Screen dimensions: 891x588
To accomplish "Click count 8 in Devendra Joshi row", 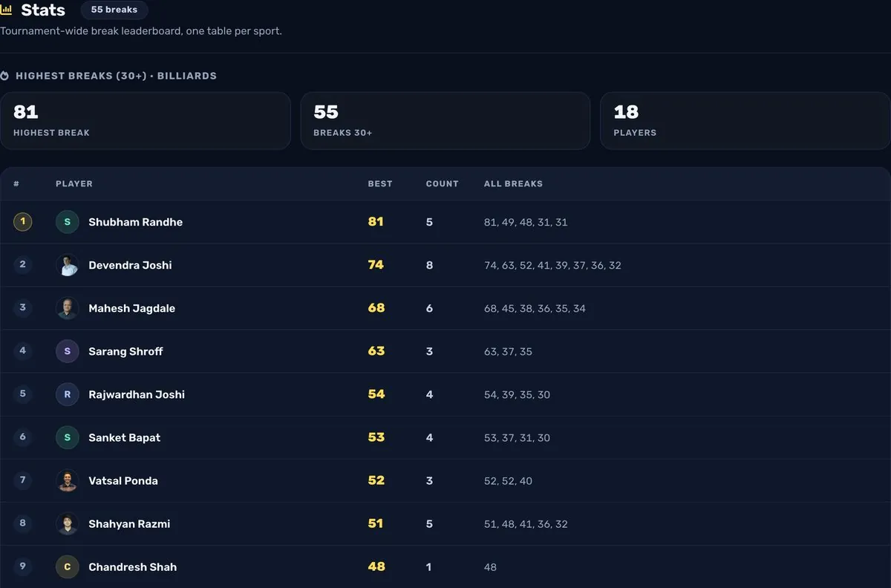I will [x=429, y=265].
